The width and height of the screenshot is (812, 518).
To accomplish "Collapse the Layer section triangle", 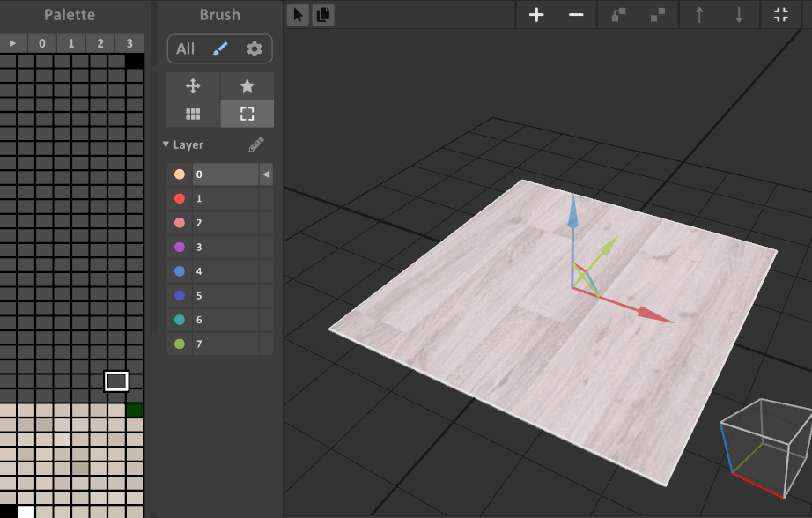I will [166, 145].
